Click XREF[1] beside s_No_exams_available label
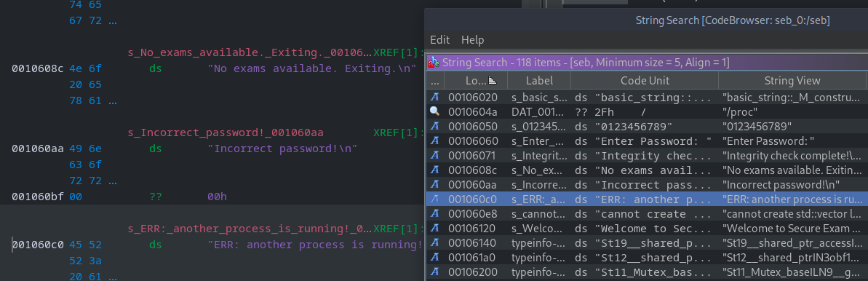868x281 pixels. pos(399,53)
